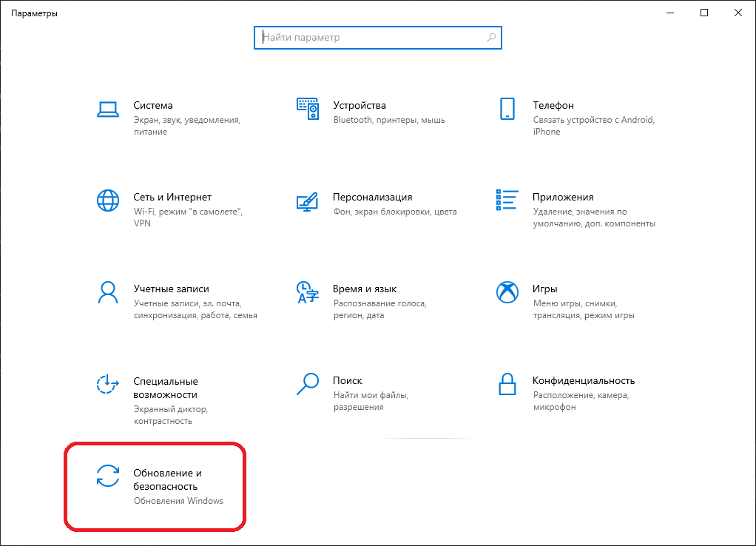Viewport: 756px width, 546px height.
Task: Click the Найти параметр search field
Action: coord(370,38)
